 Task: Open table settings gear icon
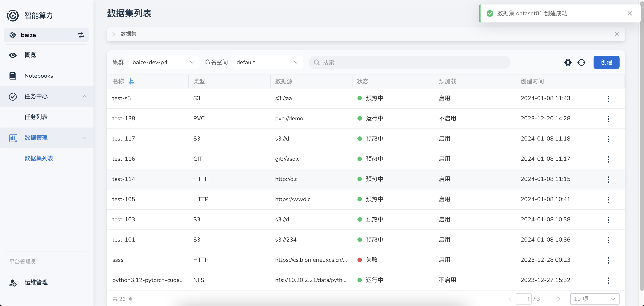click(568, 62)
